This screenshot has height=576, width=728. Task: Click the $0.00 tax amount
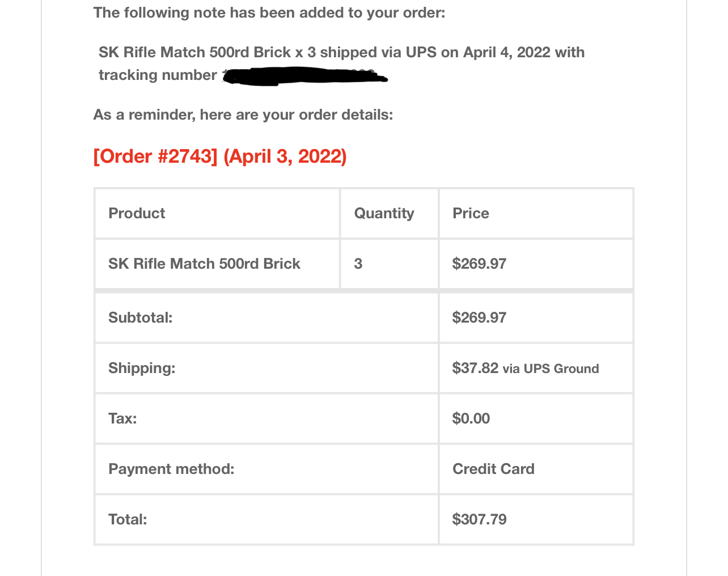471,418
